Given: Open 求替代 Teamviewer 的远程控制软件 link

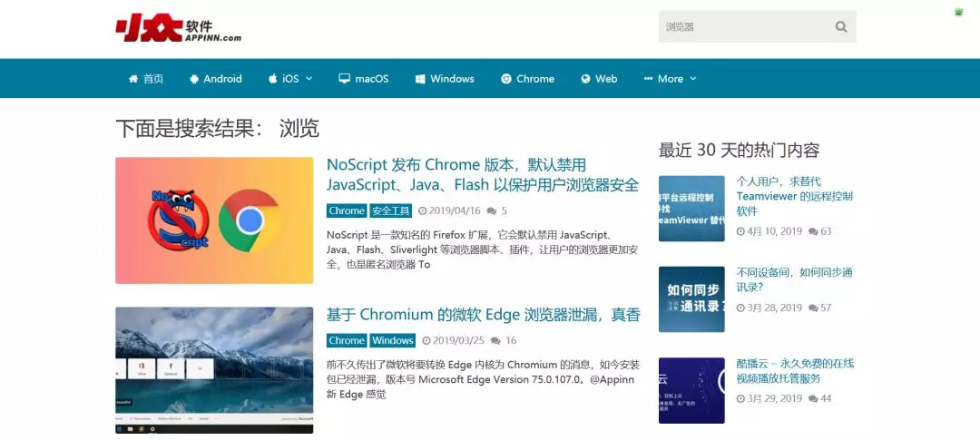Looking at the screenshot, I should [x=794, y=196].
